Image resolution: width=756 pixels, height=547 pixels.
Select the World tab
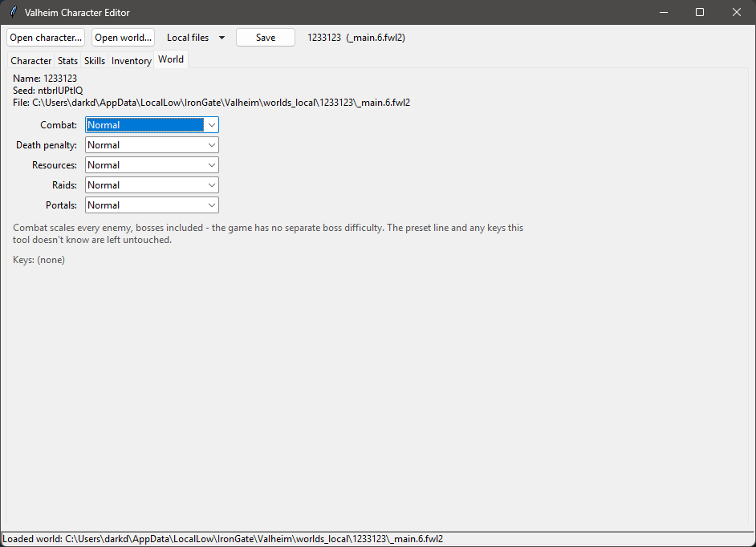171,59
